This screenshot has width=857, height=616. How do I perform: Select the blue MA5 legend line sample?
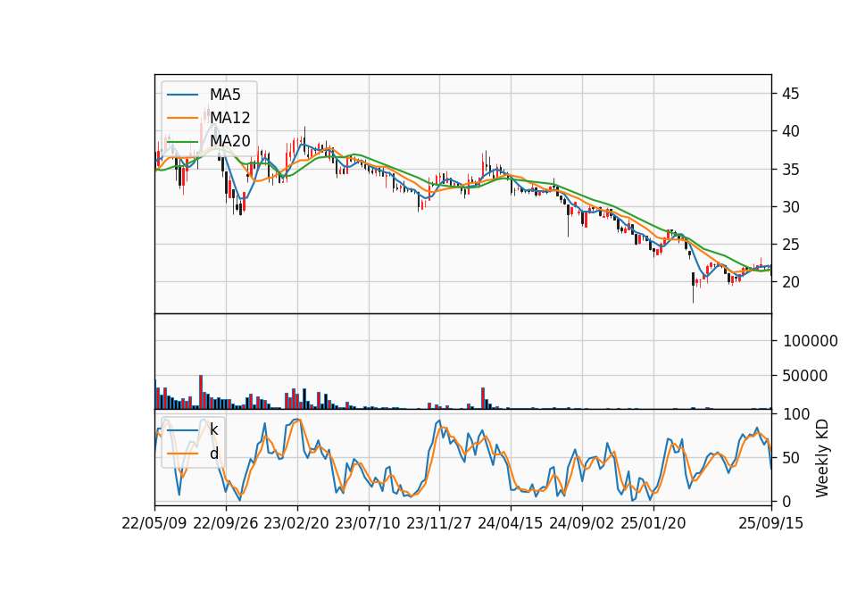(x=182, y=95)
